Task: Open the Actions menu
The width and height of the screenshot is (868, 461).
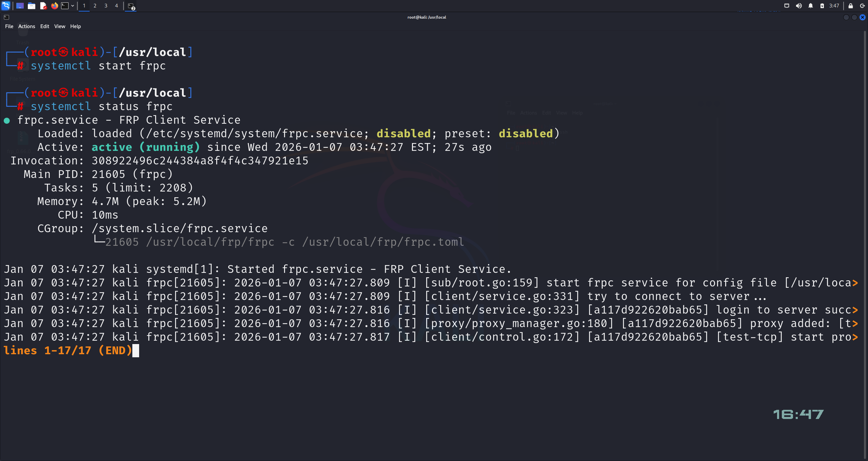Action: tap(27, 26)
